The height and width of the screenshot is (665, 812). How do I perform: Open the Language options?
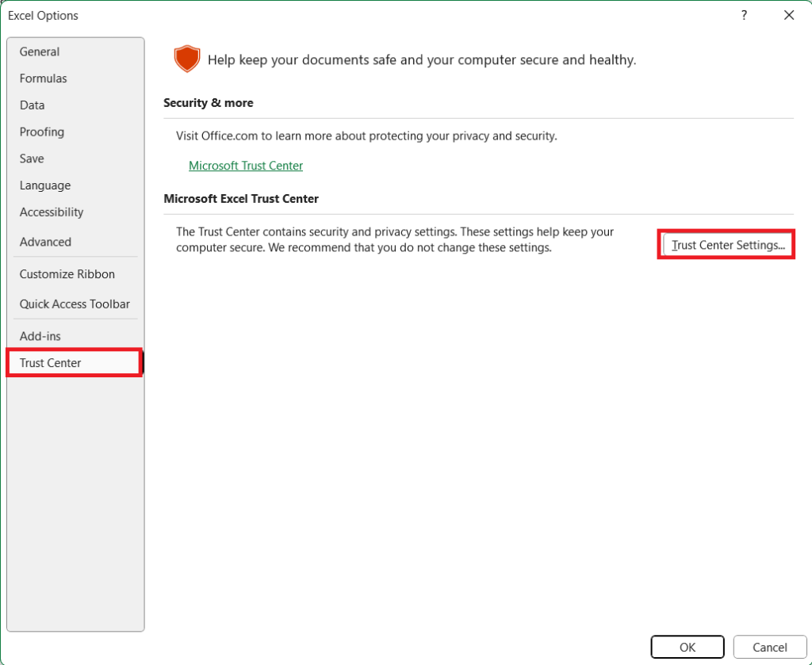pos(44,185)
